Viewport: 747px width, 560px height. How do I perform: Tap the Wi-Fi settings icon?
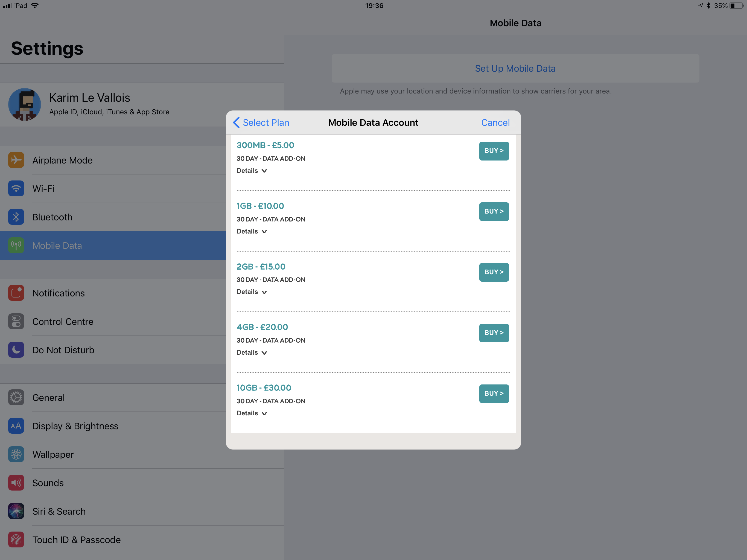point(16,188)
